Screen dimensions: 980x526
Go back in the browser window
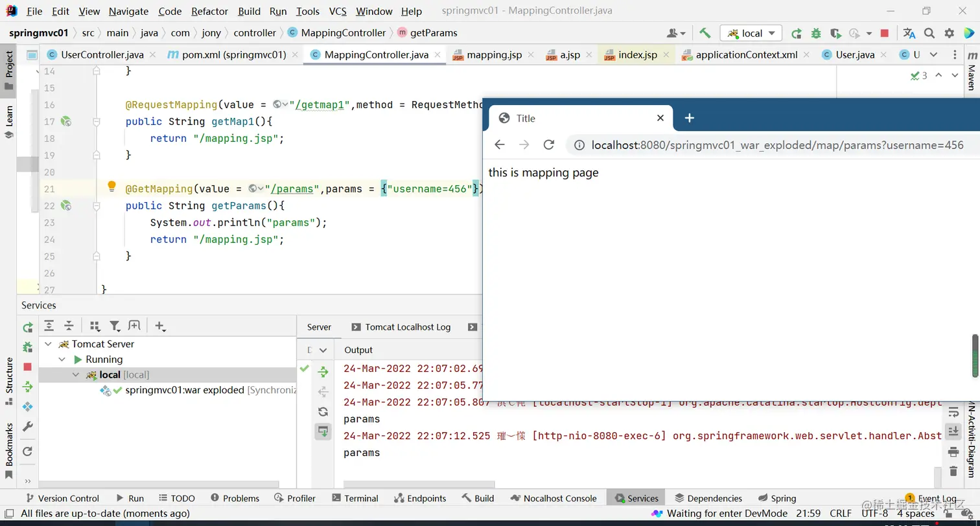[499, 144]
